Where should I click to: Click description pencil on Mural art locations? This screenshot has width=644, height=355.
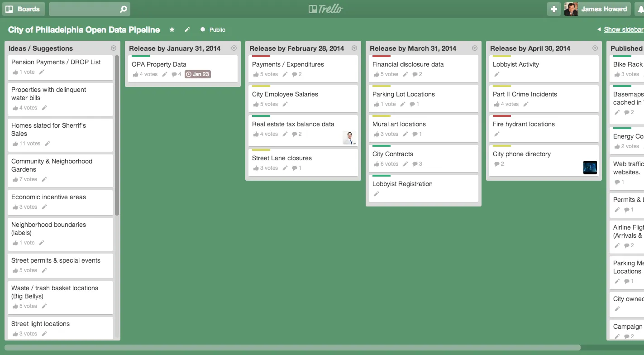[405, 134]
